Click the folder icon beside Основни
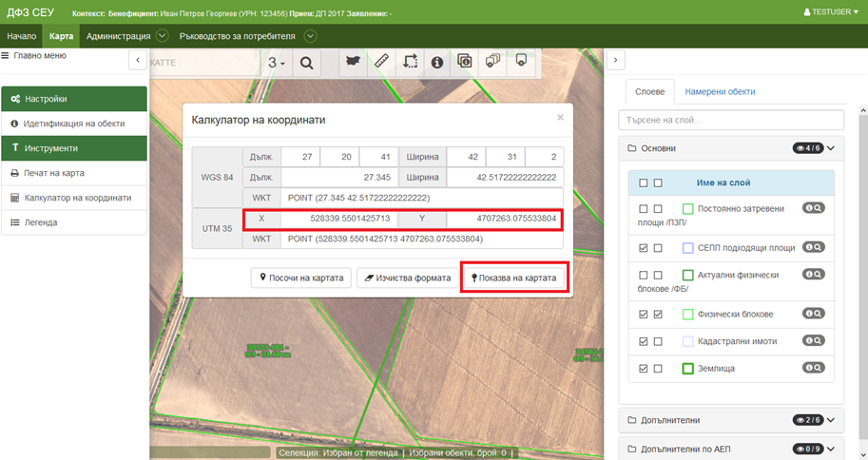This screenshot has width=868, height=460. click(631, 148)
